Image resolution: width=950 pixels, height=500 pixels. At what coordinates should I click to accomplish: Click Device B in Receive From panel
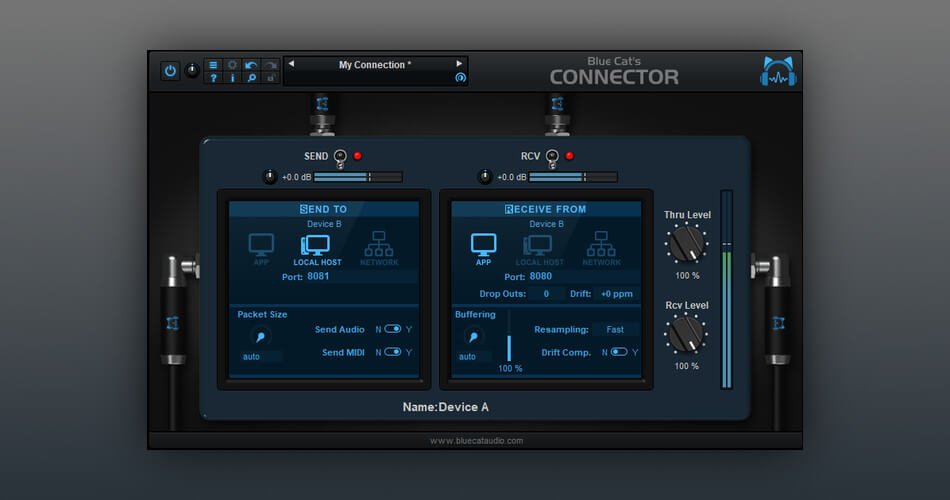click(546, 224)
